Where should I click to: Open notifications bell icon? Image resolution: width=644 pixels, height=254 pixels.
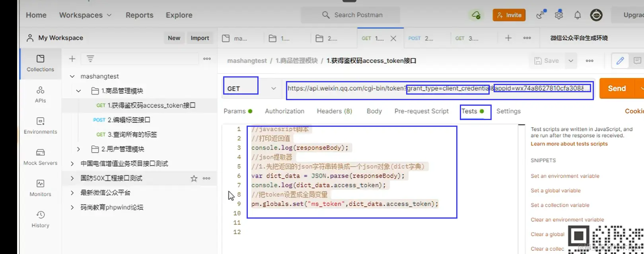click(x=578, y=15)
